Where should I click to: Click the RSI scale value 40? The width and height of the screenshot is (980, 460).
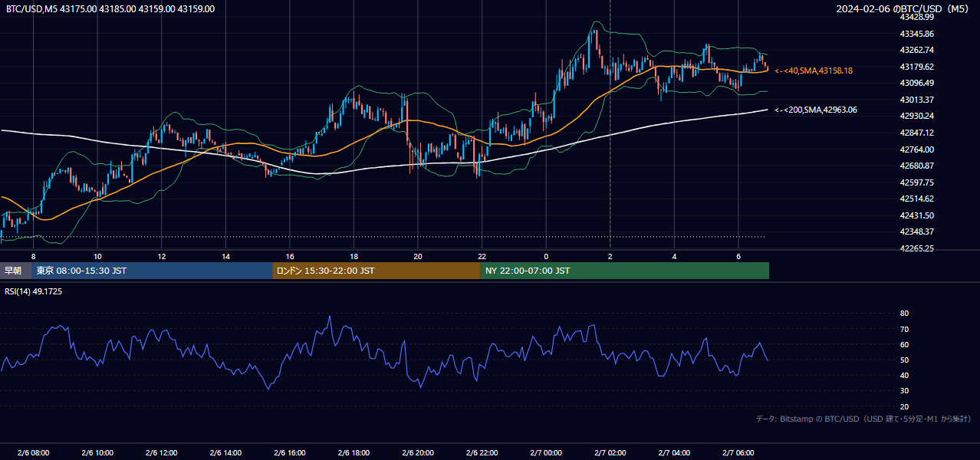click(x=904, y=376)
